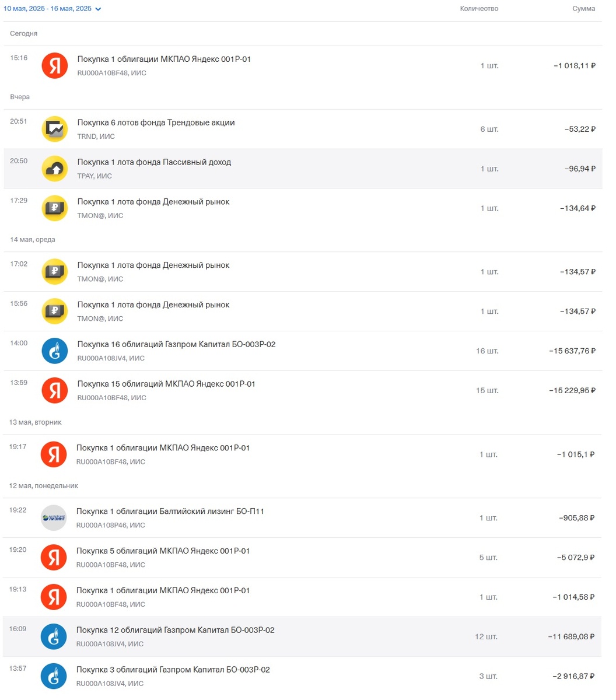616x700 pixels.
Task: Click the Денежный рынок purchase at 17:02
Action: 153,265
